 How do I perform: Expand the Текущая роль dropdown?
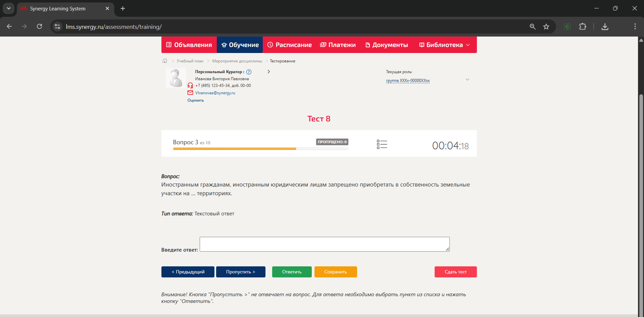pos(467,80)
